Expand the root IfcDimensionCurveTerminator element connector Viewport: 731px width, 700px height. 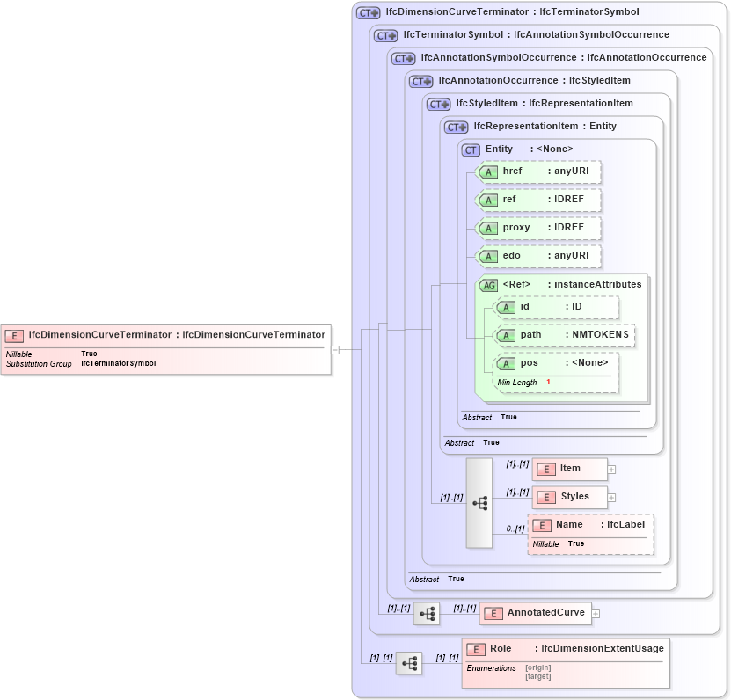point(337,349)
